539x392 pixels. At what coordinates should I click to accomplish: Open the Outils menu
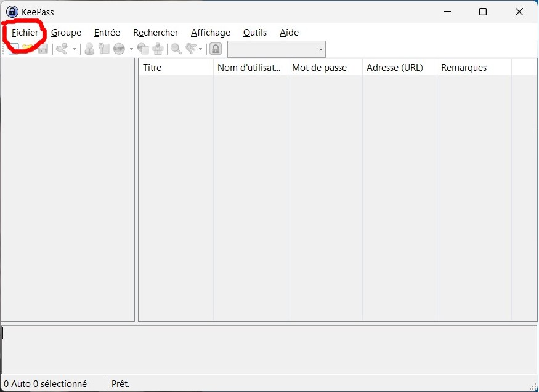click(x=255, y=33)
